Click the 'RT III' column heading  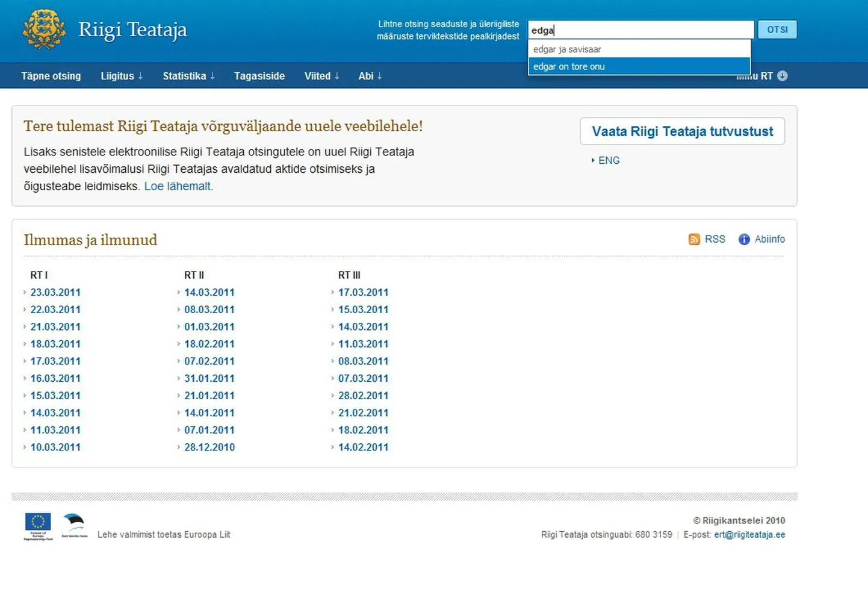349,275
